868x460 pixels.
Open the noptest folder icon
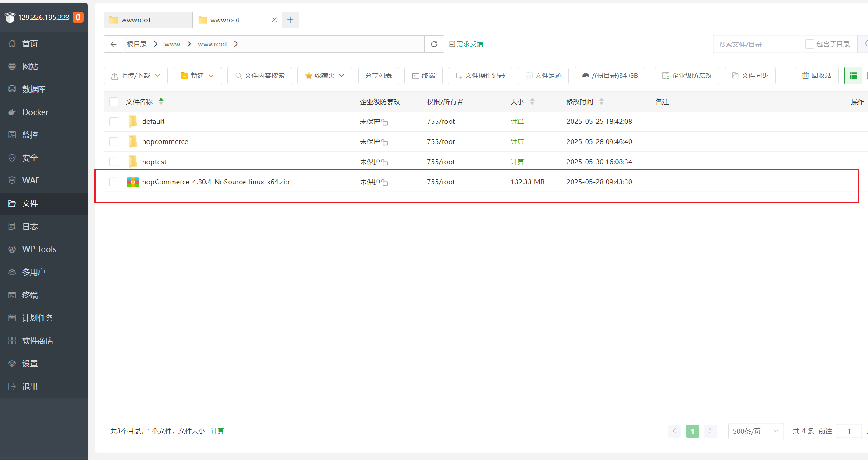(x=132, y=162)
